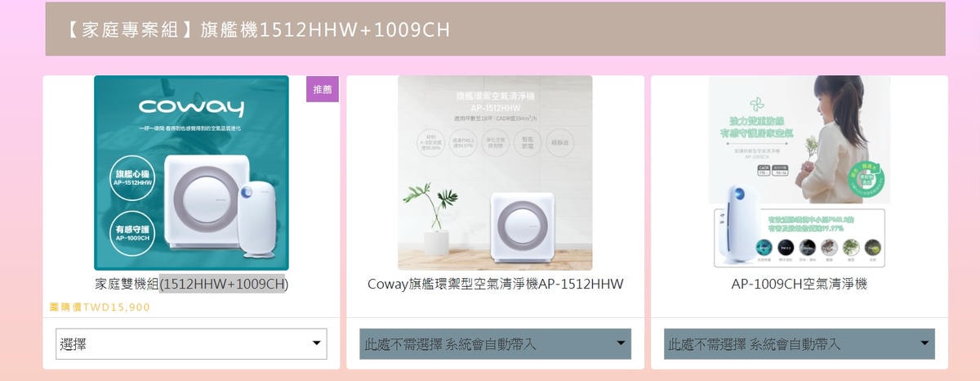
Task: Click the Coway旗艦環禦型空氣清淨機AP-1512HHW title
Action: click(495, 284)
